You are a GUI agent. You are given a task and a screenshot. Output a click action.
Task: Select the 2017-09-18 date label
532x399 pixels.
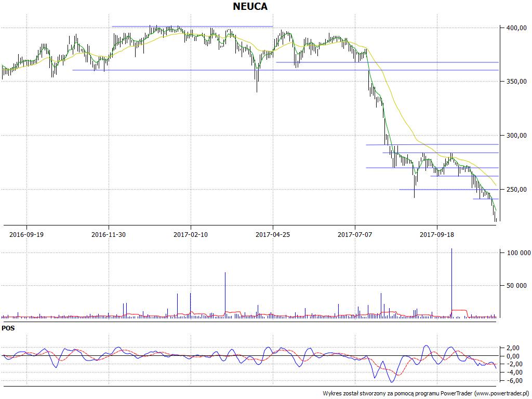(x=437, y=234)
